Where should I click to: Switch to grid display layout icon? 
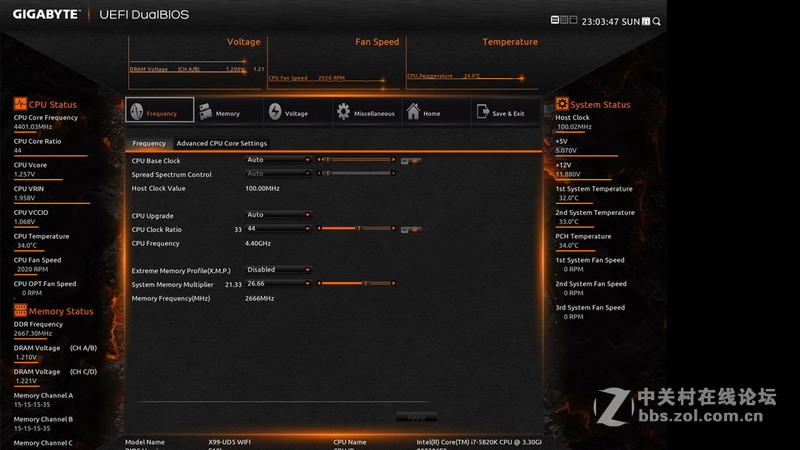(x=564, y=20)
